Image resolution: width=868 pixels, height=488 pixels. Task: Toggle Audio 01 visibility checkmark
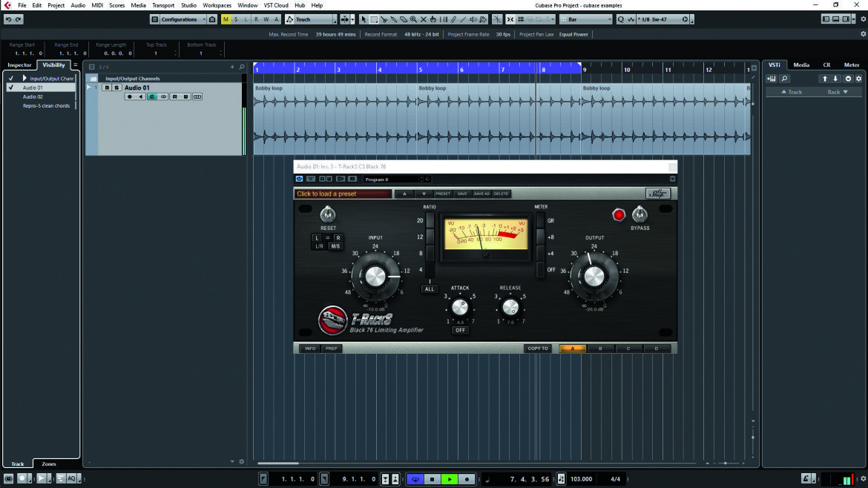[x=10, y=88]
